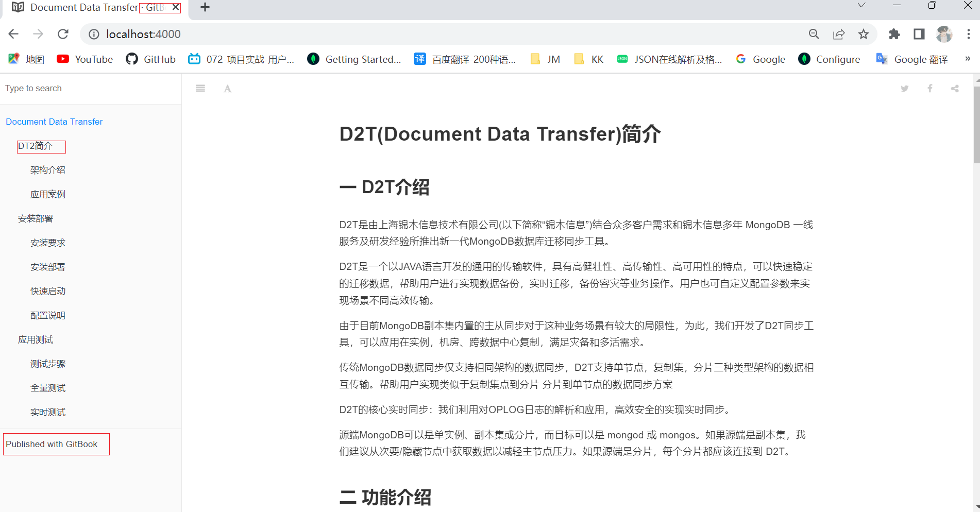
Task: Open the zoom magnifier icon in address bar
Action: click(x=814, y=34)
